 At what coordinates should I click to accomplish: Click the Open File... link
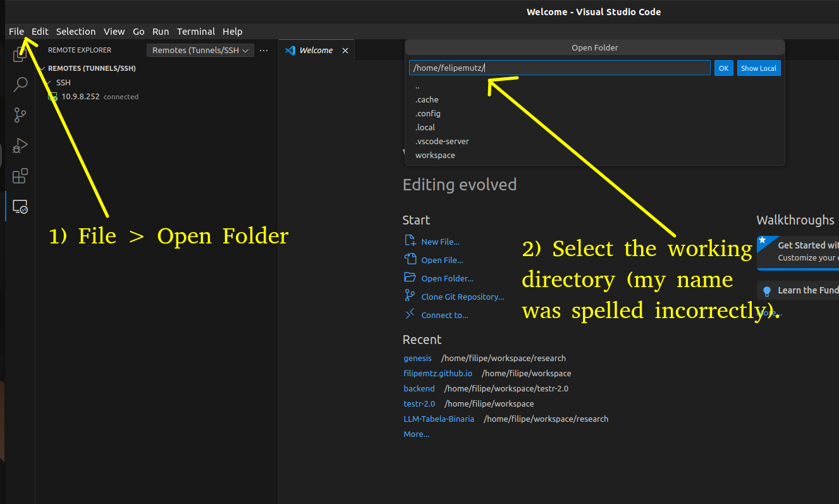pos(442,260)
